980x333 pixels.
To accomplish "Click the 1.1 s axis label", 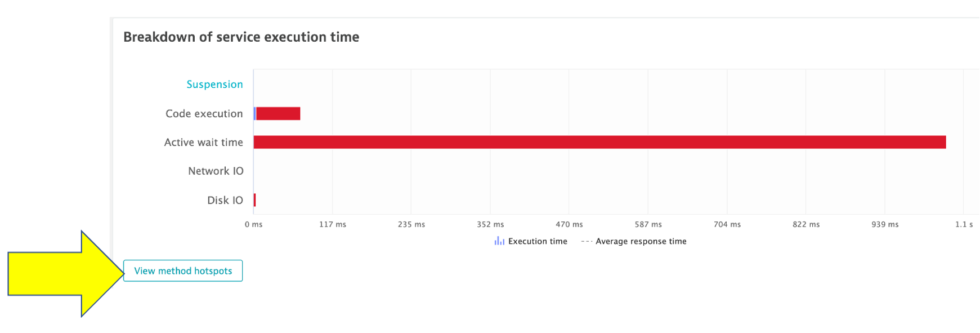I will pos(964,224).
